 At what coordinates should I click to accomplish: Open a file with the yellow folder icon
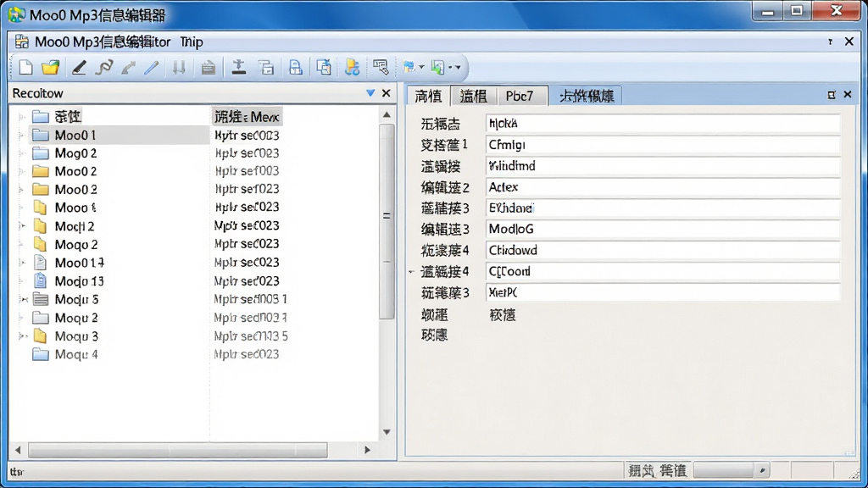coord(50,68)
